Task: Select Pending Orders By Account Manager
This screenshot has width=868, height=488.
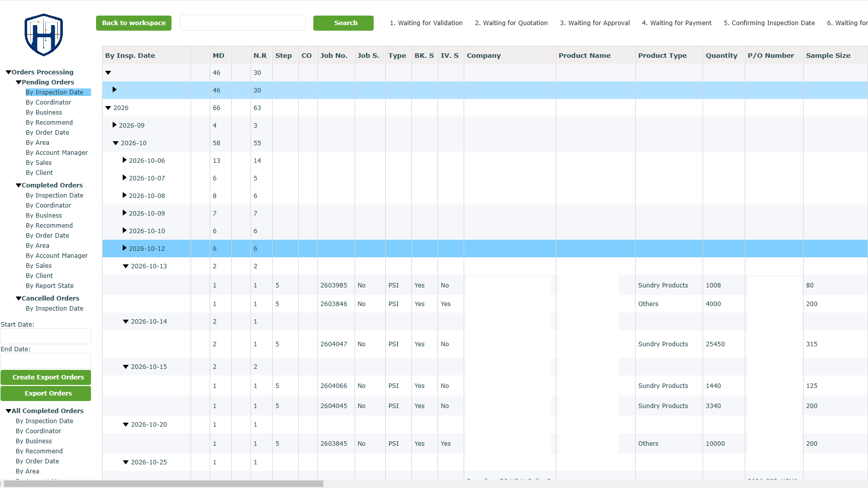Action: click(x=57, y=153)
